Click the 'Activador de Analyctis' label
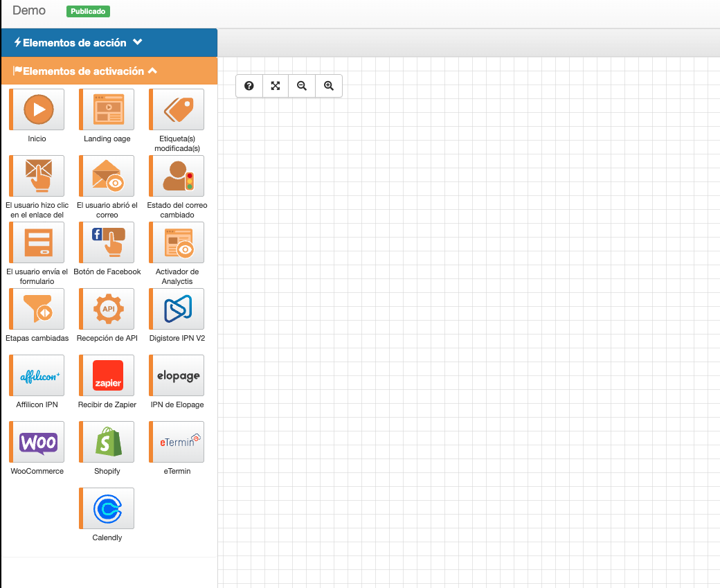720x588 pixels. [x=177, y=276]
